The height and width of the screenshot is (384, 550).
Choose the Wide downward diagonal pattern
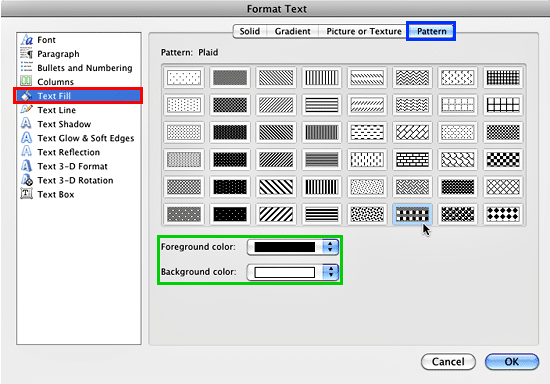[x=276, y=187]
